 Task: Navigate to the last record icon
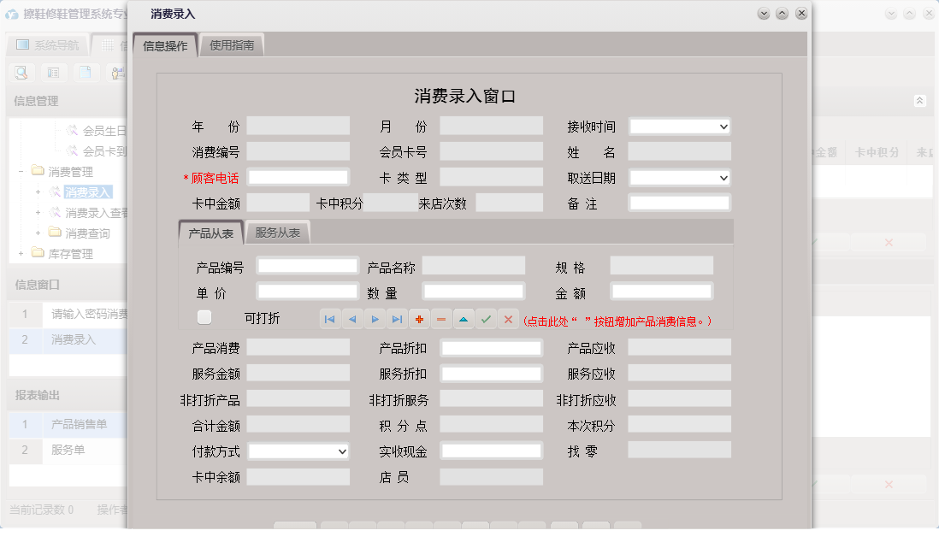[396, 318]
